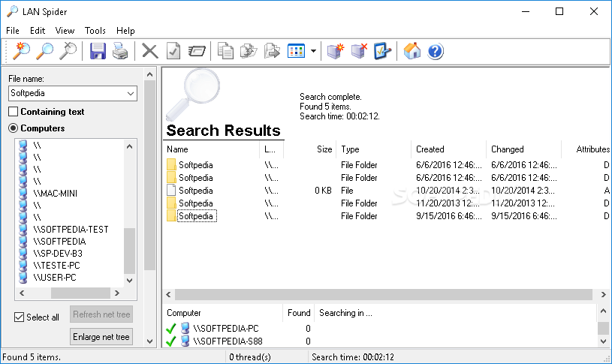This screenshot has height=364, width=612.
Task: Click the computers list scroll up arrow
Action: [x=130, y=146]
